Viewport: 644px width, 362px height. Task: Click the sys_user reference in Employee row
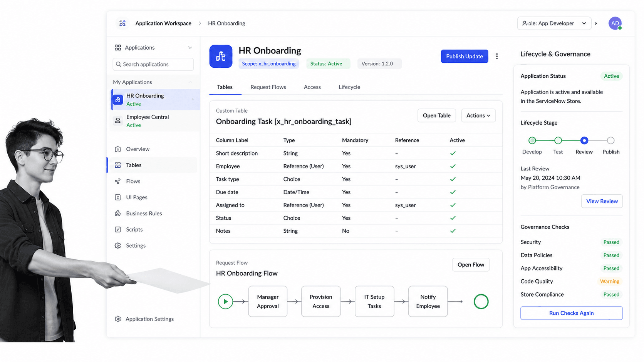(x=406, y=166)
